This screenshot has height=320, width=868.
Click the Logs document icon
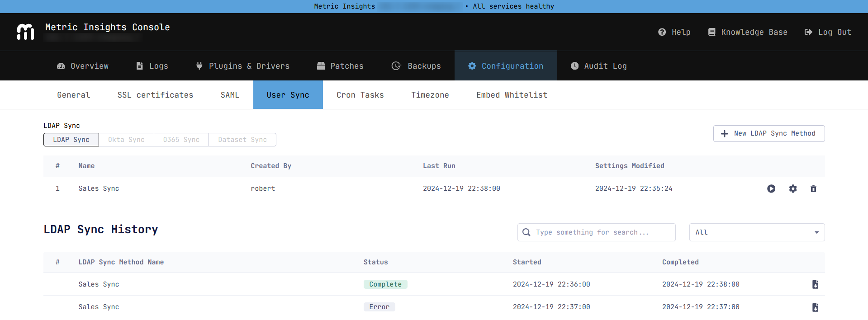tap(140, 66)
